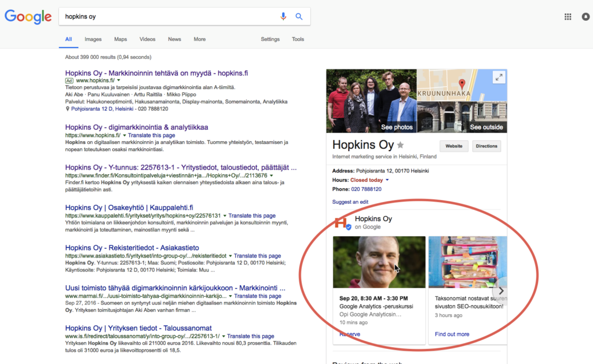The height and width of the screenshot is (364, 593).
Task: Expand the ad URL dropdown arrow at www.hopkins.fi/
Action: [119, 80]
